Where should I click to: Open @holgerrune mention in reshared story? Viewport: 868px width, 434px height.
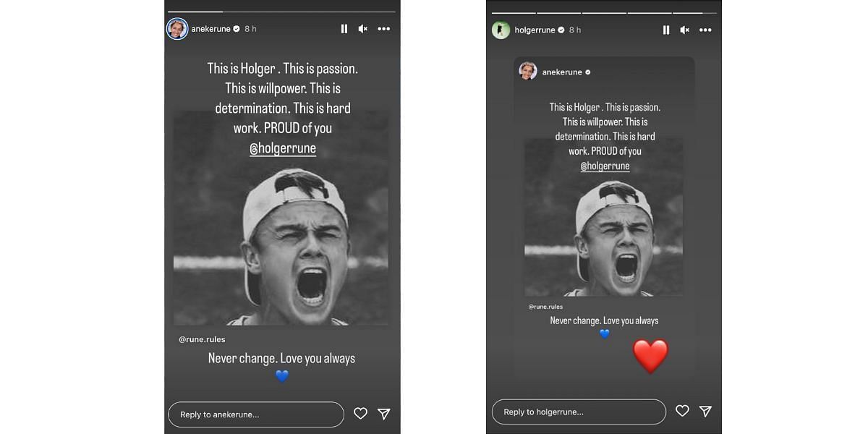[605, 166]
